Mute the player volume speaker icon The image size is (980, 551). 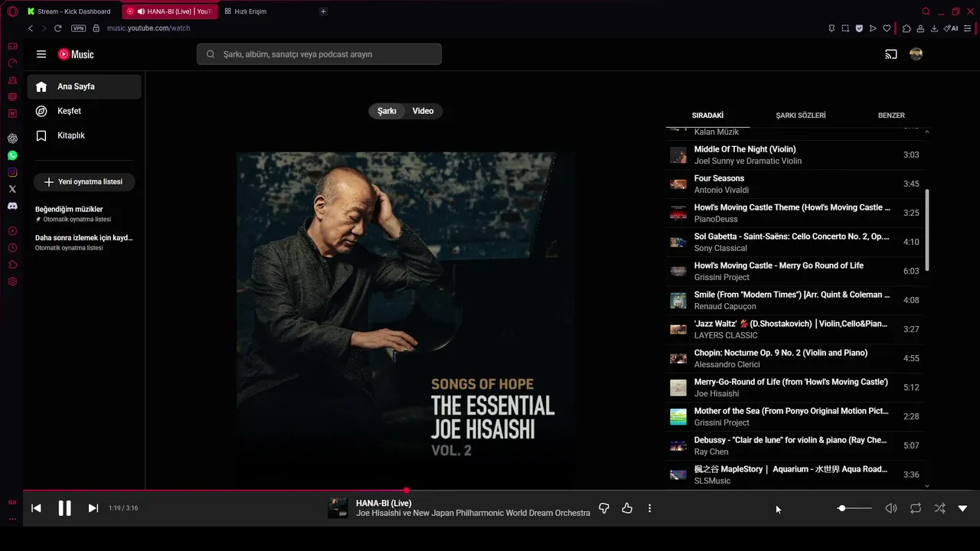point(891,508)
